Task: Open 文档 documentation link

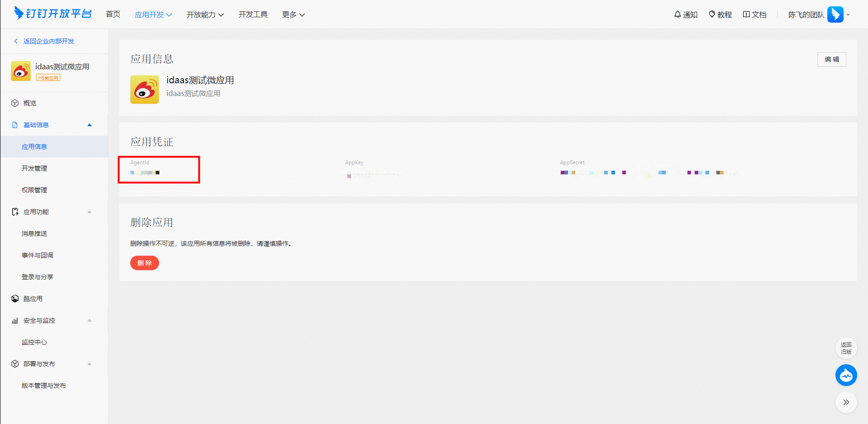Action: 755,14
